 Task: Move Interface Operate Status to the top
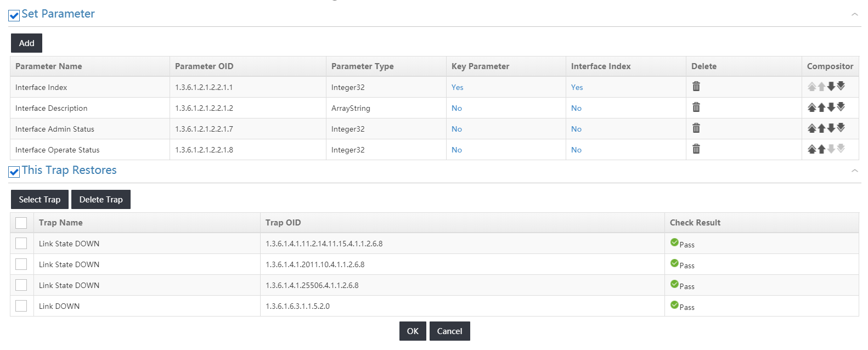click(812, 149)
